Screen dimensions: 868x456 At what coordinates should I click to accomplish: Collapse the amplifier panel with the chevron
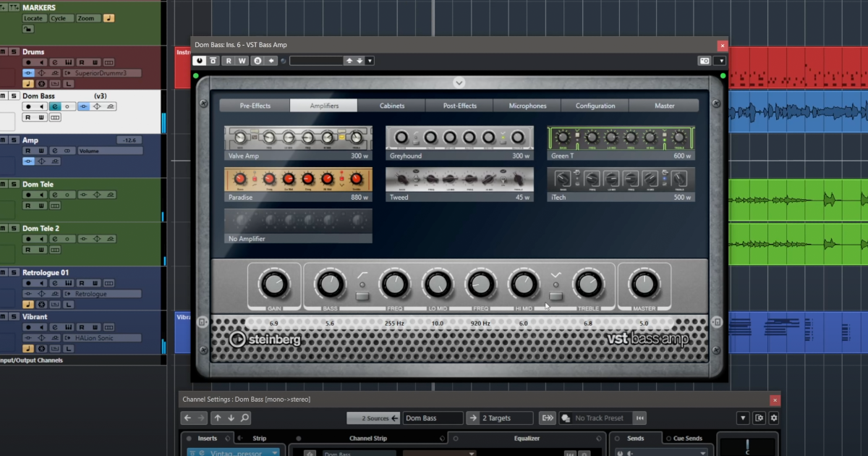459,82
